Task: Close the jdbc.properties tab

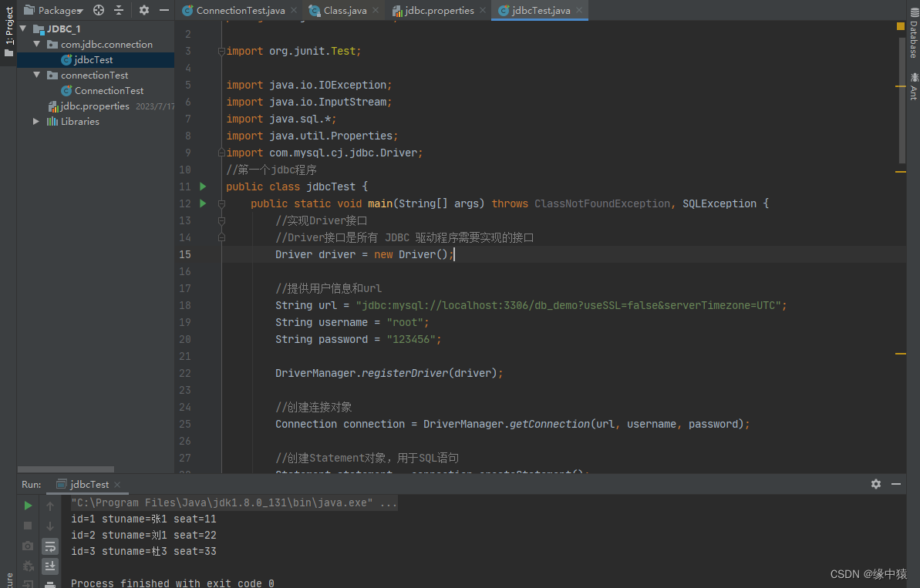Action: [482, 11]
